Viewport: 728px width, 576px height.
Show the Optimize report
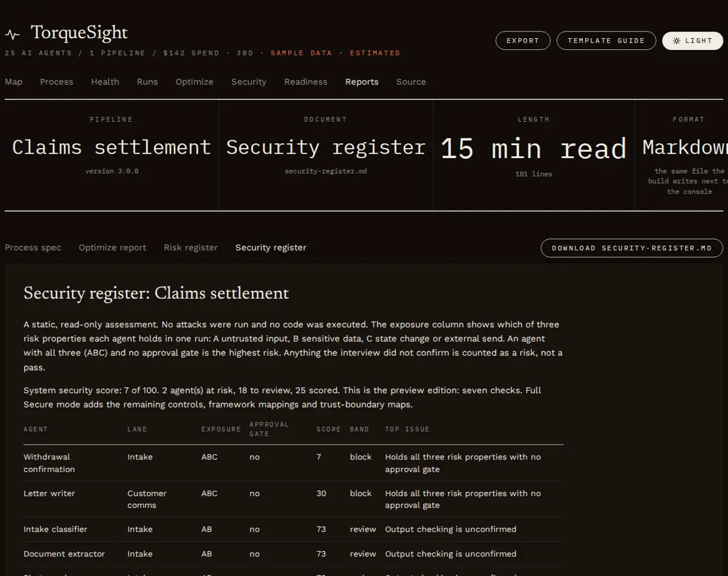tap(112, 248)
